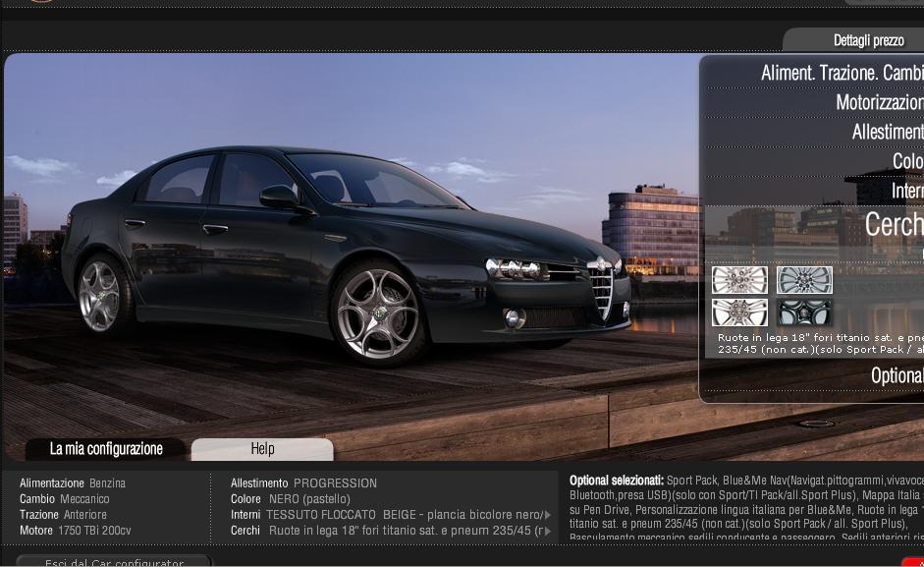Screen dimensions: 924x567
Task: Open the Colore section in the panel
Action: pyautogui.click(x=906, y=161)
